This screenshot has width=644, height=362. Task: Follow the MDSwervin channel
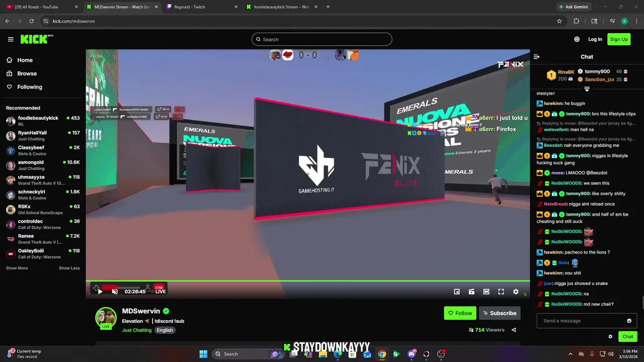click(460, 313)
